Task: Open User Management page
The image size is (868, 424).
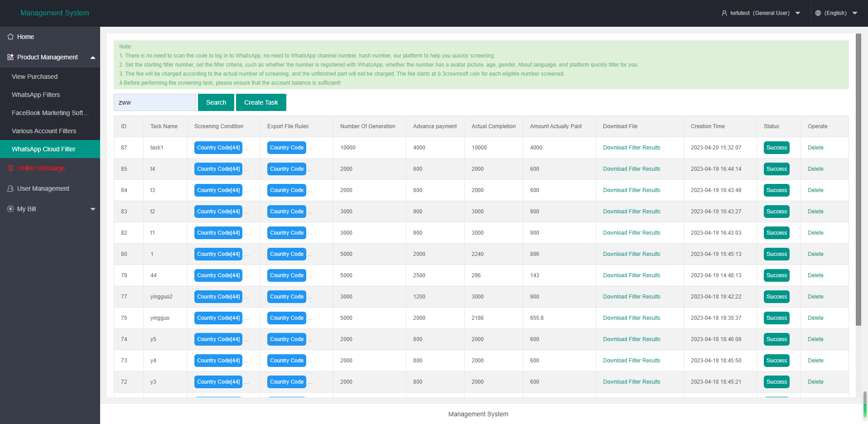Action: pyautogui.click(x=50, y=188)
